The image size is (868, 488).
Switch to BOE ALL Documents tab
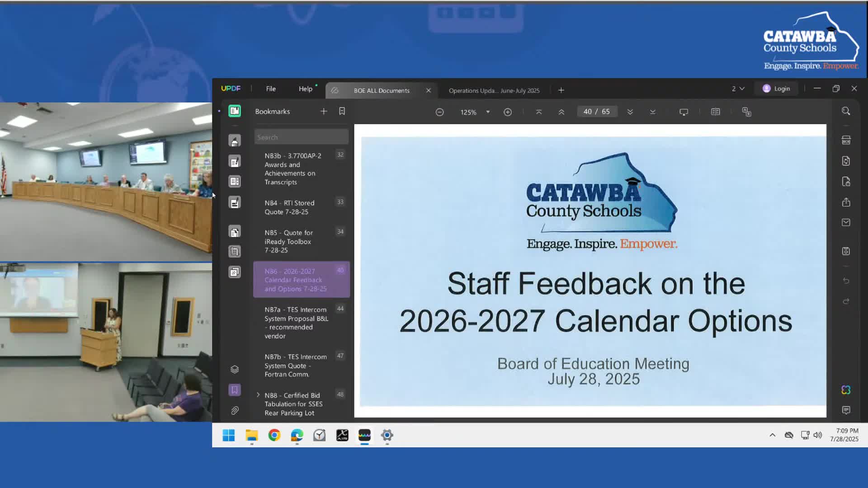(381, 90)
